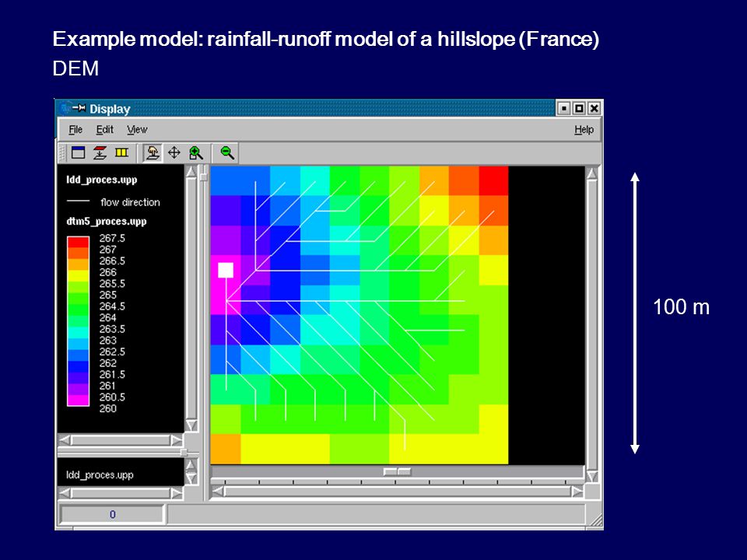The image size is (747, 560).
Task: Open the Edit menu
Action: 104,130
